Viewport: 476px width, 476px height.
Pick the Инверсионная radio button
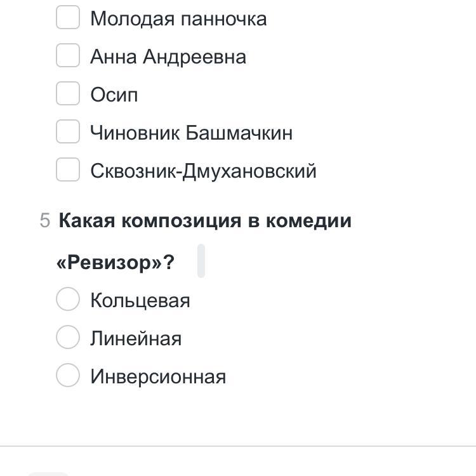[68, 375]
